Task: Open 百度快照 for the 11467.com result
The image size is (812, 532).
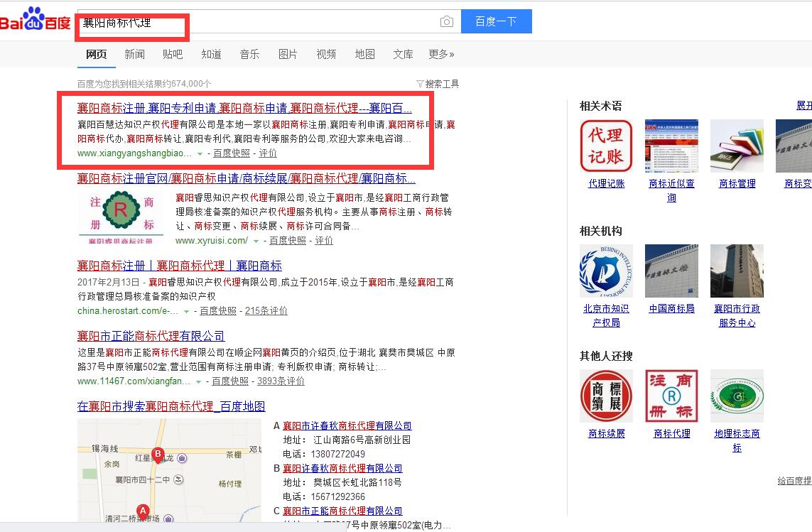Action: pyautogui.click(x=230, y=381)
